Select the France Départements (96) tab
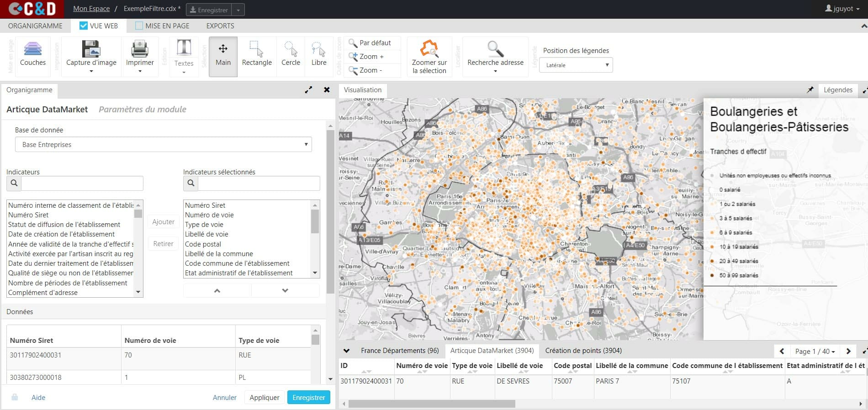The image size is (868, 410). 400,351
